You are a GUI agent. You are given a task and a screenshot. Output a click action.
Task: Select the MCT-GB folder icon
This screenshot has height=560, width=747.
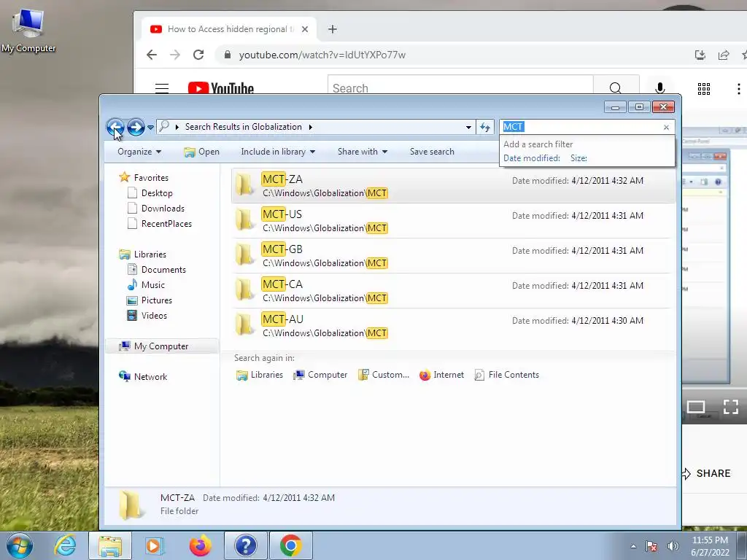point(245,256)
